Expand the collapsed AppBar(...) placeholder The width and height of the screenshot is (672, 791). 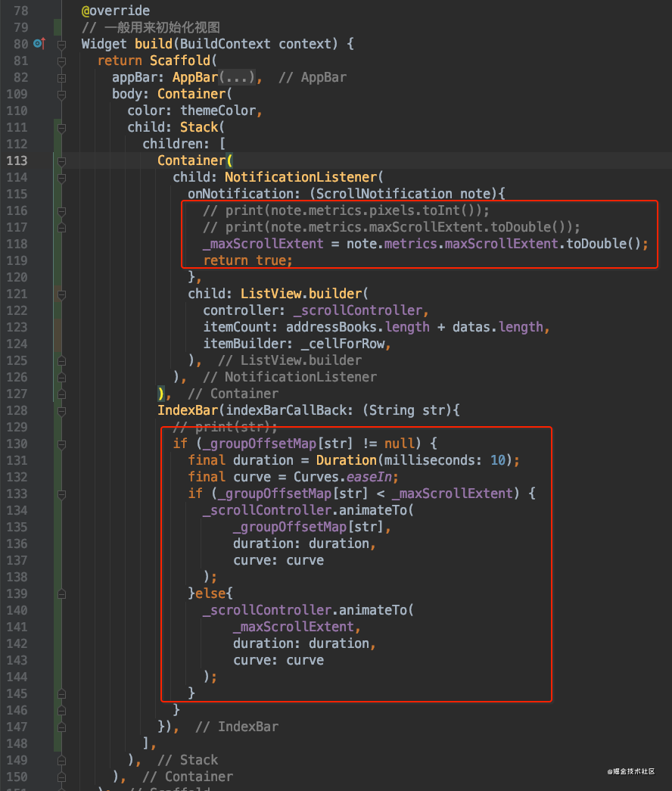[237, 77]
